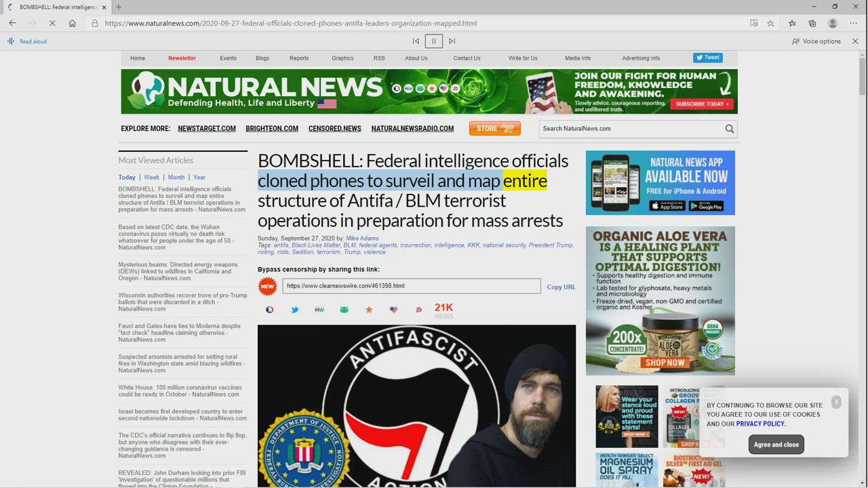Go to previous paragraph in read aloud
Viewport: 868px width, 488px height.
[416, 41]
